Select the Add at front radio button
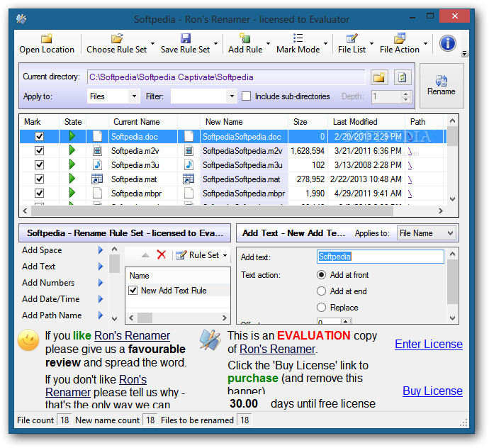This screenshot has width=489, height=448. pos(321,275)
